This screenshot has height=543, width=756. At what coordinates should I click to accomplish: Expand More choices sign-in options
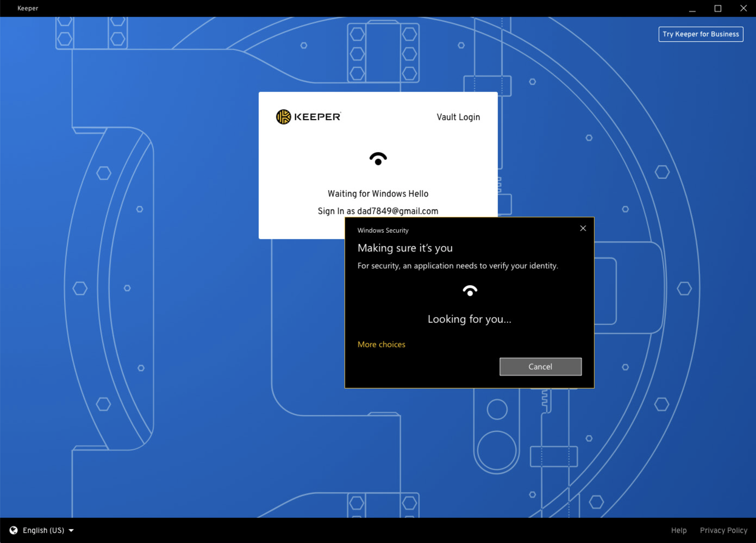381,344
